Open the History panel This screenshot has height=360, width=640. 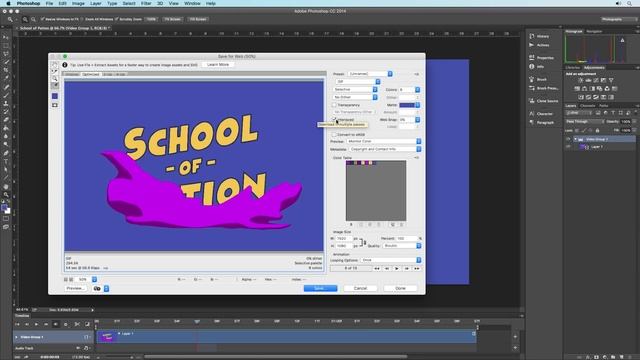coord(540,36)
